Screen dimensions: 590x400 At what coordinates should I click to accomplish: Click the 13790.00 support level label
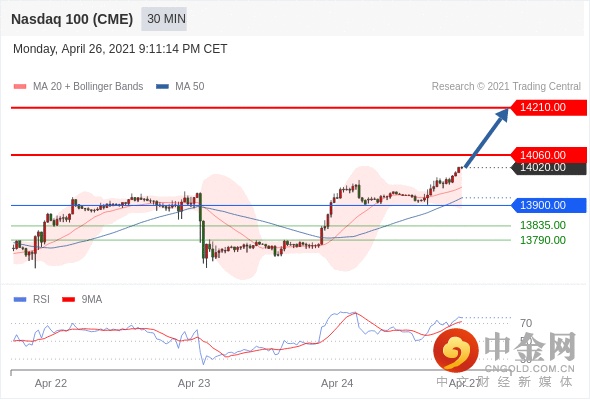point(543,240)
